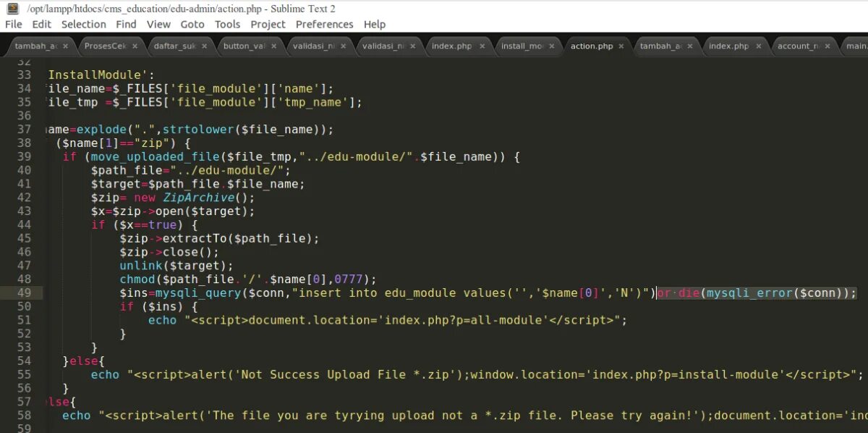Click the }else{ on line 54
The image size is (868, 433).
[x=83, y=361]
